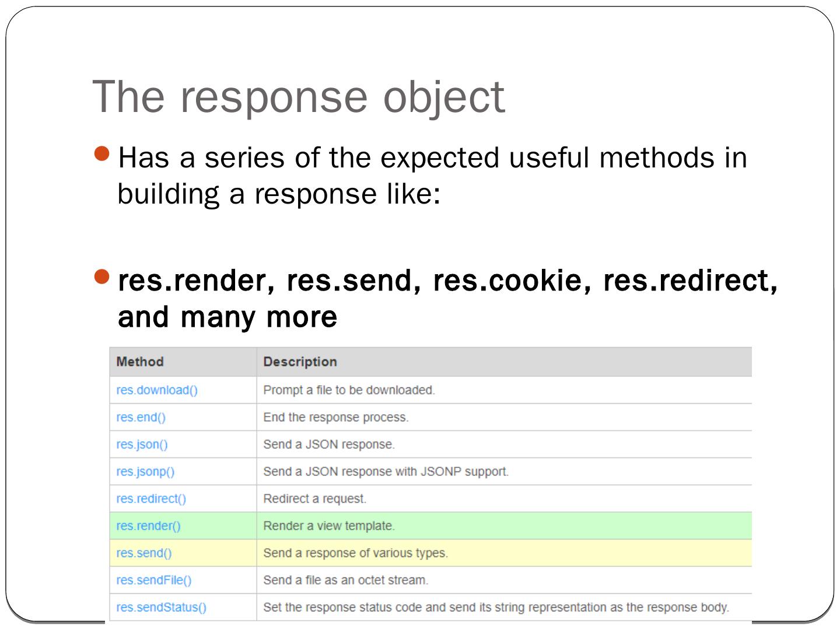Open the res.download() method link
840x630 pixels.
pyautogui.click(x=157, y=390)
